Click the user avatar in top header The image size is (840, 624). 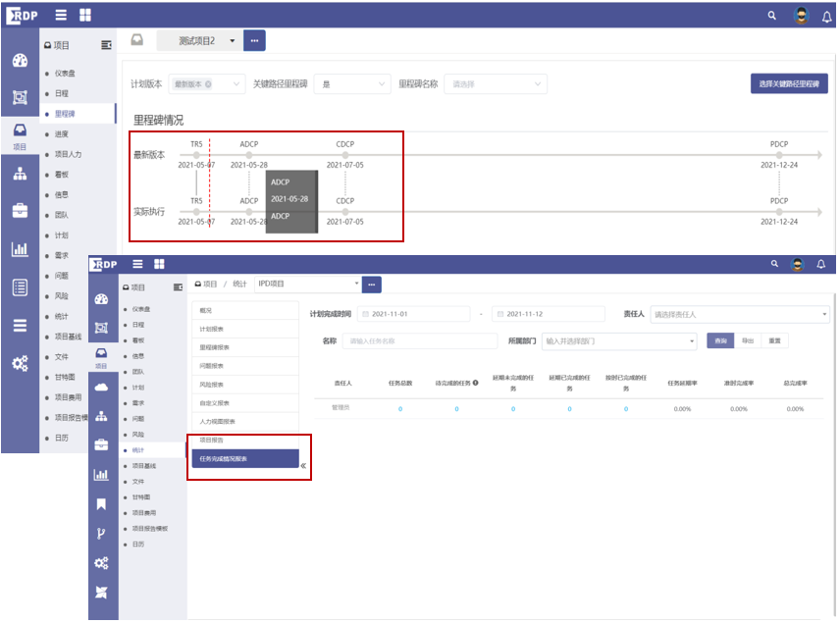coord(800,16)
